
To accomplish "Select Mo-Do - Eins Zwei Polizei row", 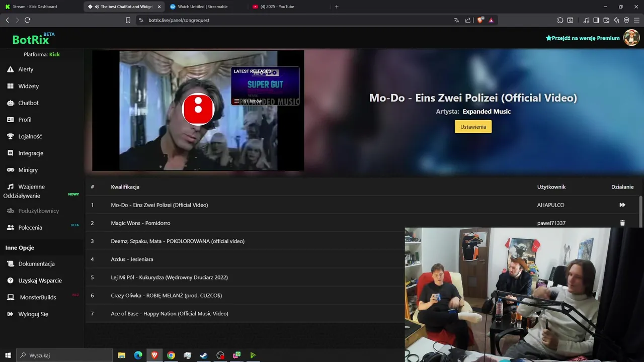I will pyautogui.click(x=362, y=205).
